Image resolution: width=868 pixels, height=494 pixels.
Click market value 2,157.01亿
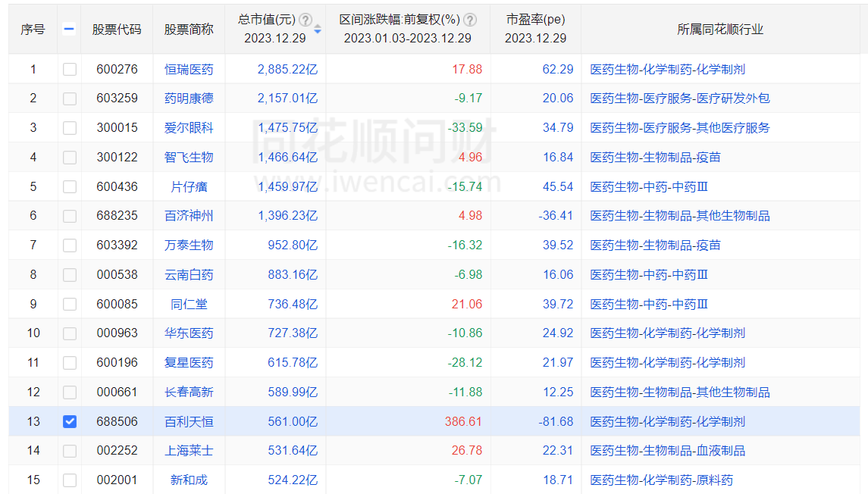coord(288,98)
